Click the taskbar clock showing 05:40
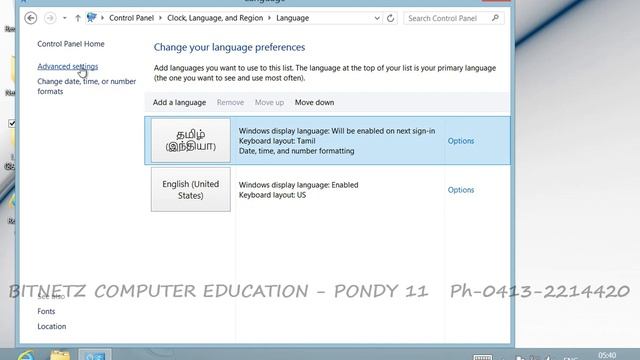 607,356
